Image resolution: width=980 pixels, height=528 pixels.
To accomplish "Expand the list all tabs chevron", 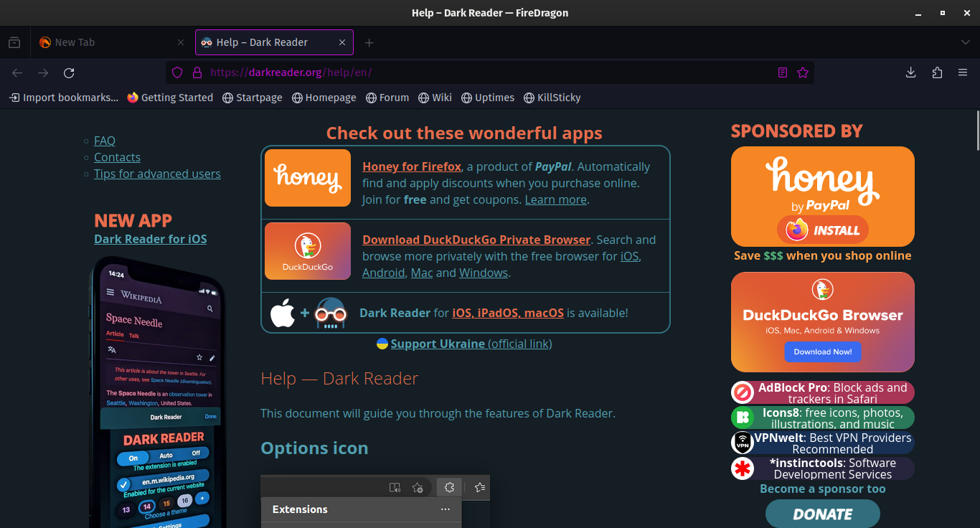I will click(965, 42).
